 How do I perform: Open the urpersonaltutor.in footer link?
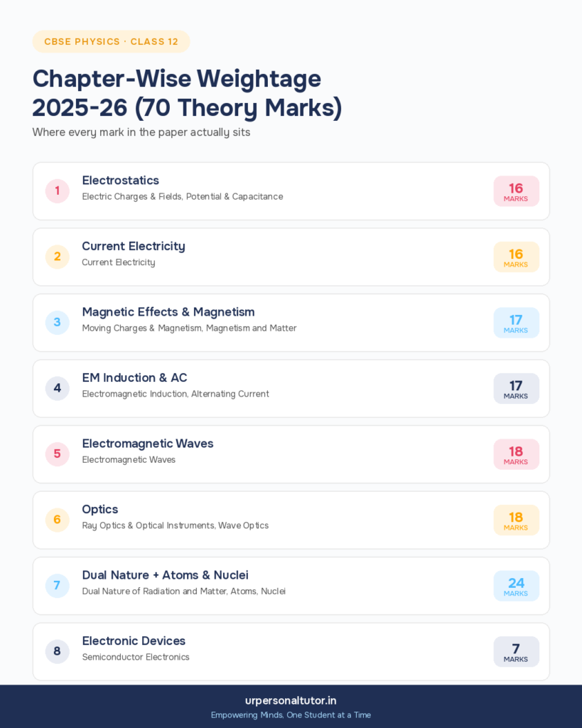(291, 700)
